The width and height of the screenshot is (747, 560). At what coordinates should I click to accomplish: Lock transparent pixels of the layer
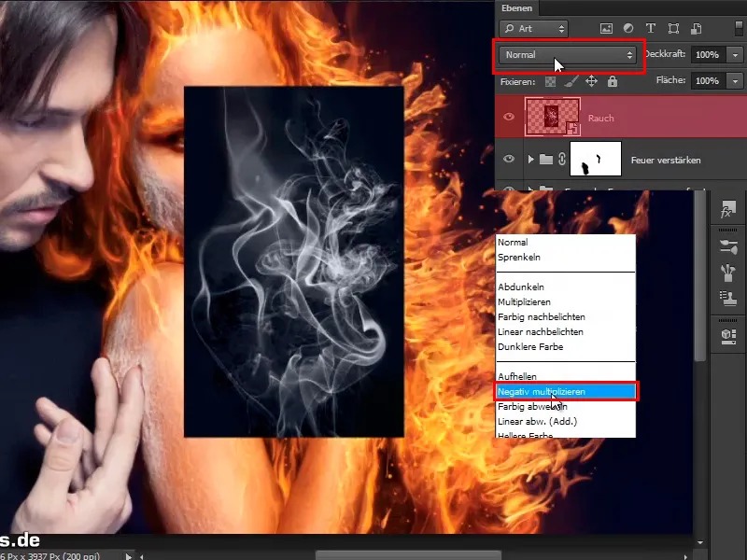click(550, 81)
